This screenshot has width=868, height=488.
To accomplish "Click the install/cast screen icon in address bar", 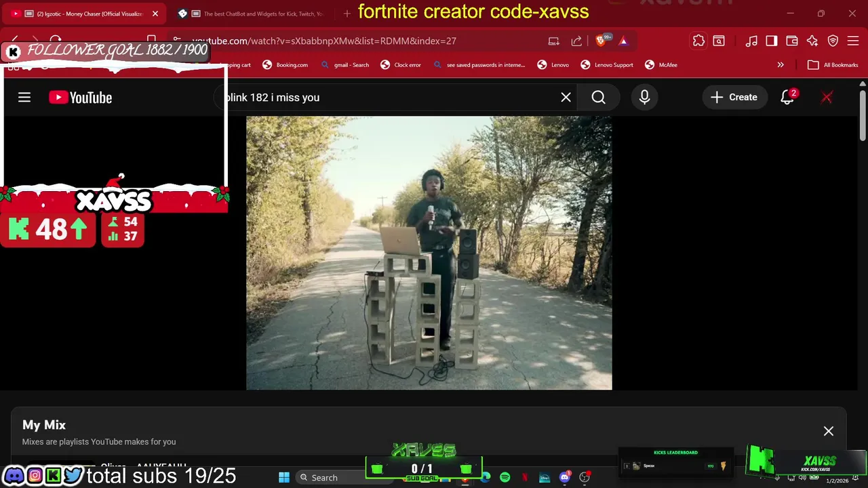I will click(x=553, y=41).
